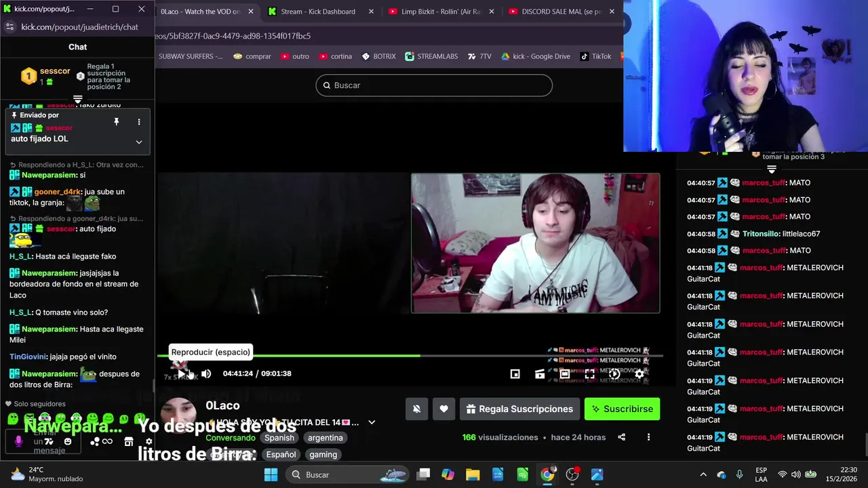Expand pinned message 'auto fijado LOL'
Screen dimensions: 868x488
139,142
